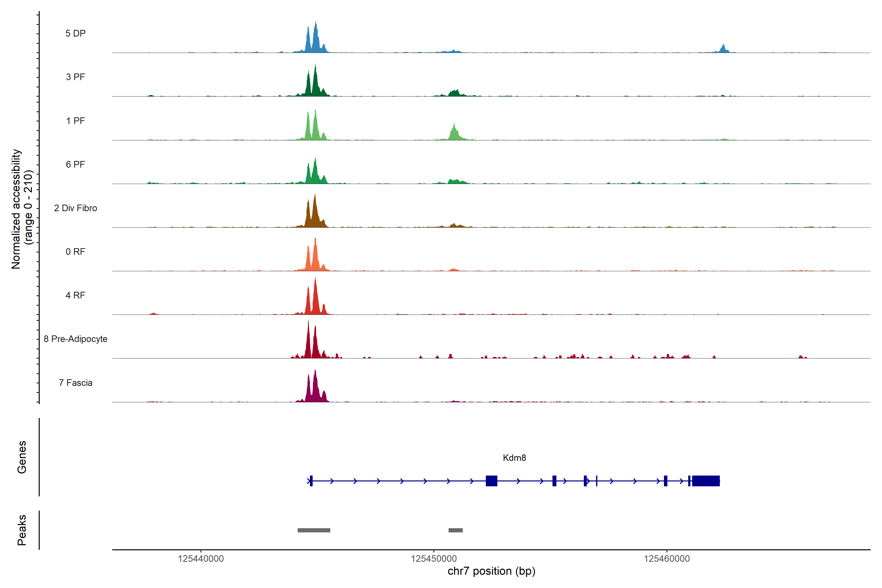Screen dimensions: 882x588
Task: Click the Genes panel label
Action: coord(22,457)
